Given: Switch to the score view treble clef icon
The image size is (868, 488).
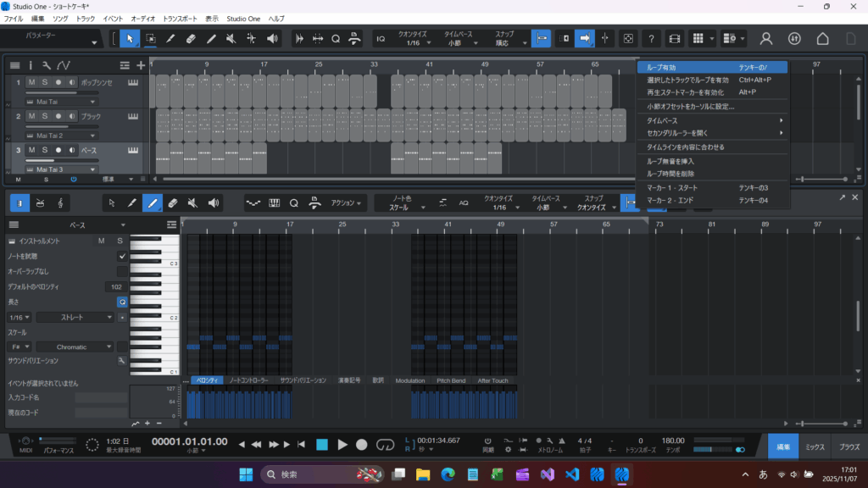Looking at the screenshot, I should [x=61, y=203].
